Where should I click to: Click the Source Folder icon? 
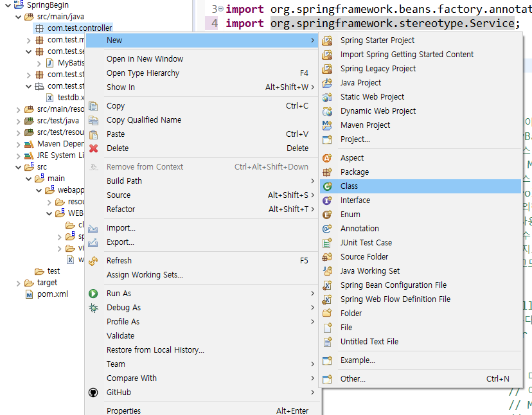pyautogui.click(x=327, y=257)
